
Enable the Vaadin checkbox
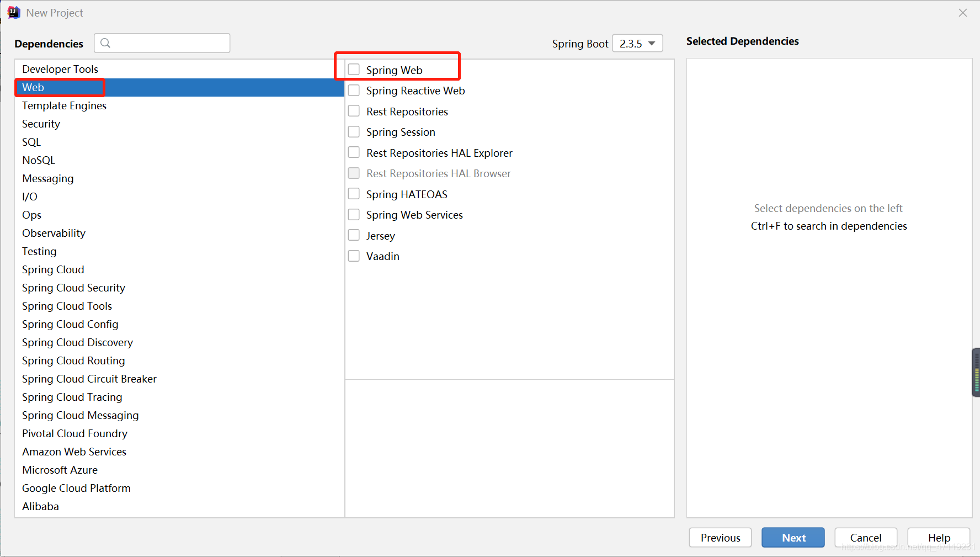(354, 256)
